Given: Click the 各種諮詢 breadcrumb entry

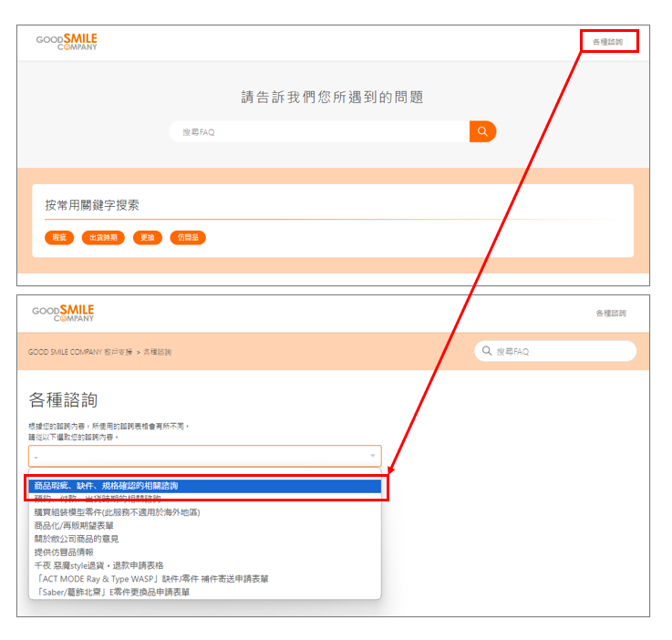Looking at the screenshot, I should pos(157,352).
